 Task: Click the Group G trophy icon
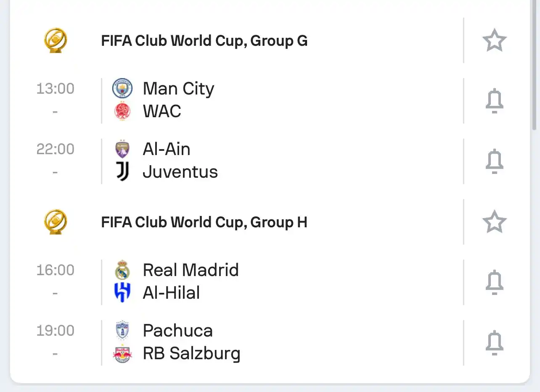click(x=56, y=40)
